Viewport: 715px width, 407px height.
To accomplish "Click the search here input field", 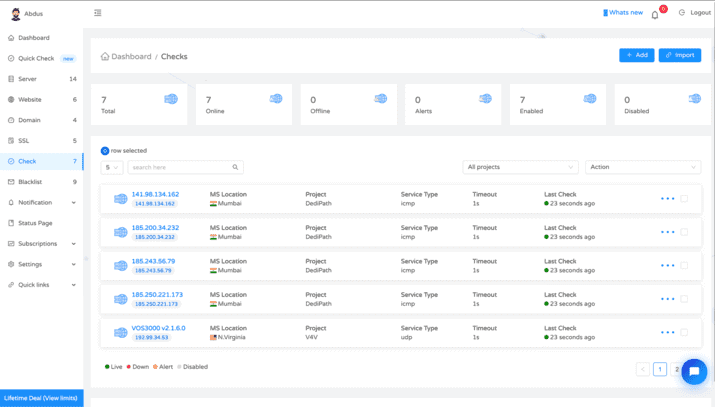I will (x=178, y=167).
